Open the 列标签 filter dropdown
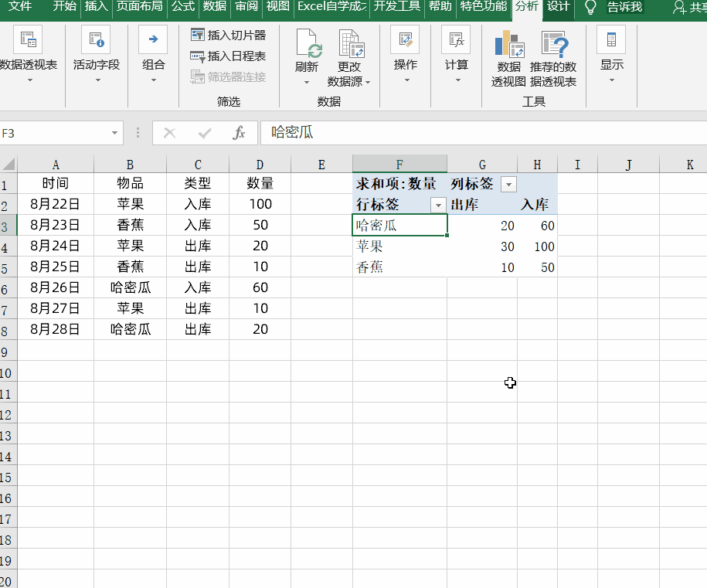 tap(508, 184)
